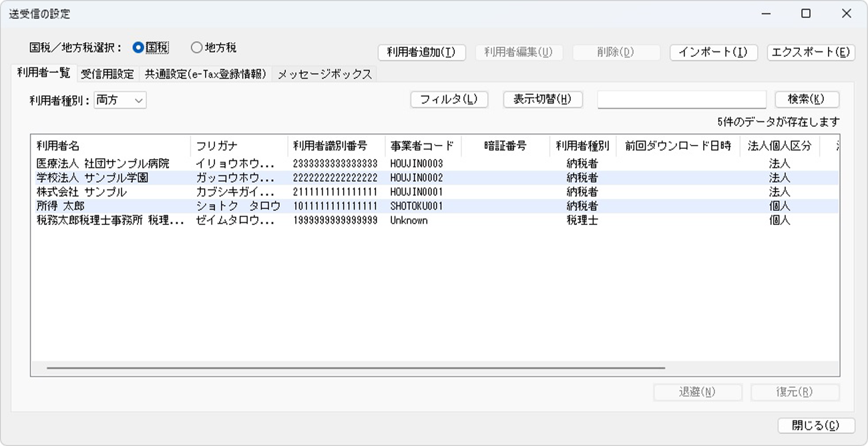This screenshot has width=868, height=446.
Task: Click the インポート button
Action: point(713,52)
